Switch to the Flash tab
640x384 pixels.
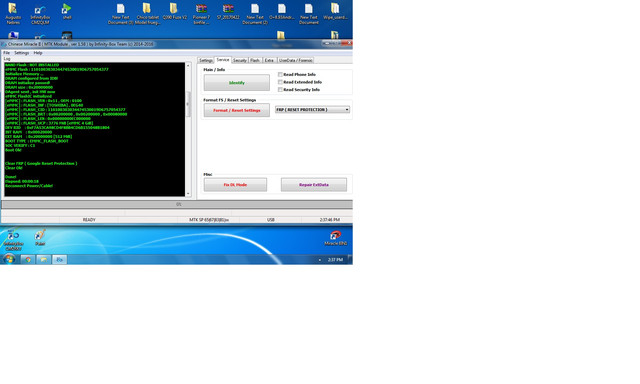click(x=255, y=60)
